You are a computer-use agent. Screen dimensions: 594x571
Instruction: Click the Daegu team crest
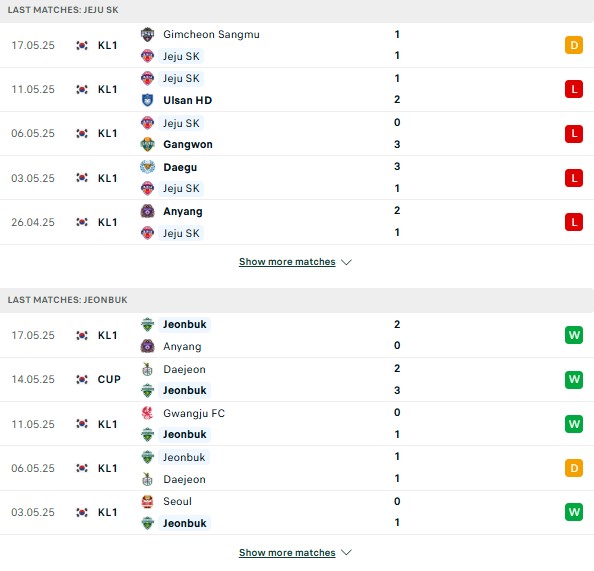tap(147, 167)
